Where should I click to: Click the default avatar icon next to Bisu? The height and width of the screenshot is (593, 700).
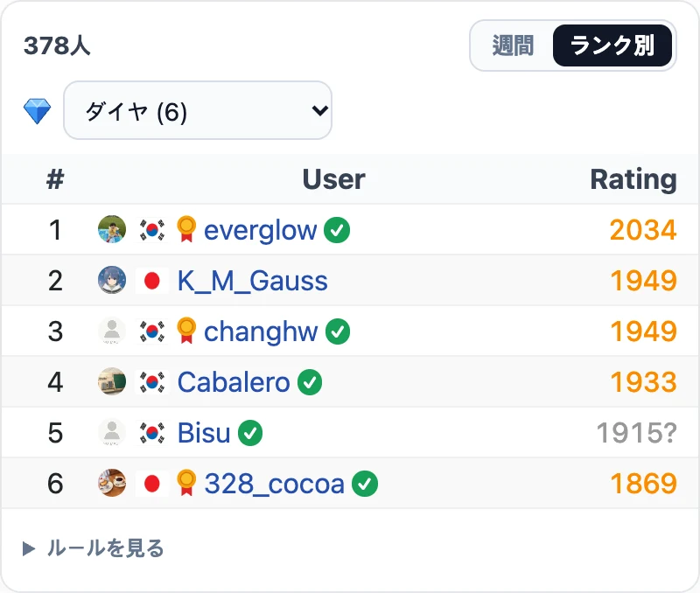112,433
